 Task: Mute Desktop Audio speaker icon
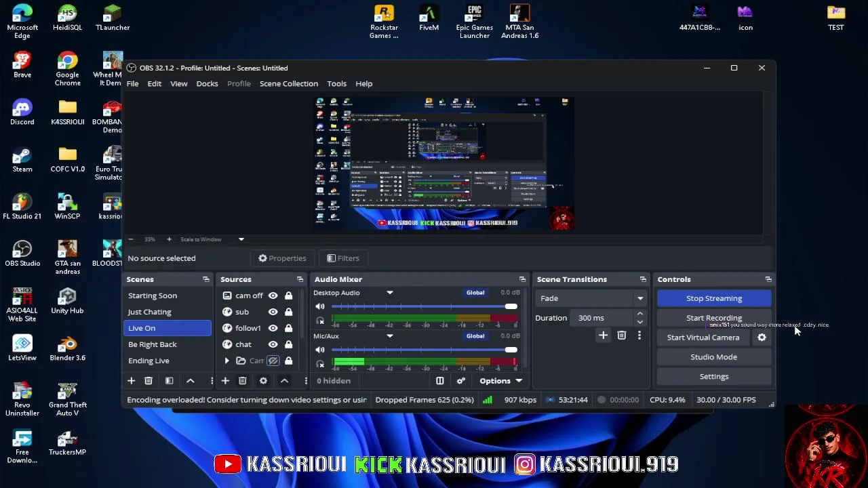pos(320,306)
